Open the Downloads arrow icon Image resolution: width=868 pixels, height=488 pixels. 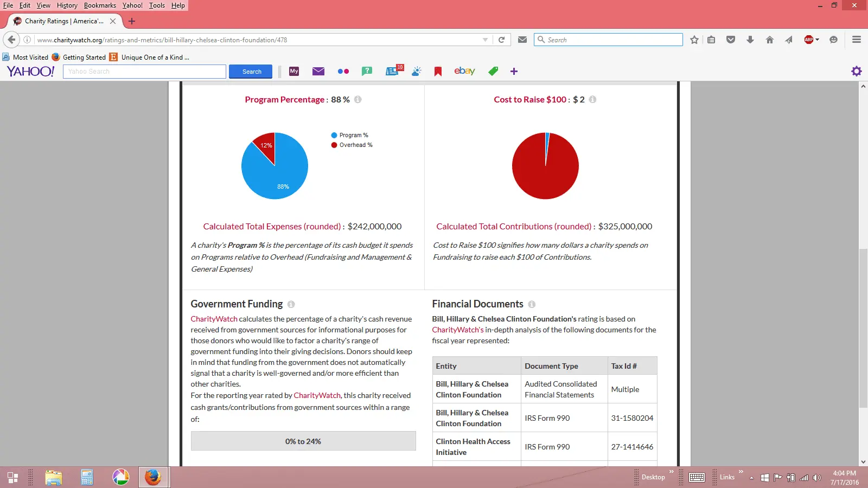point(750,40)
